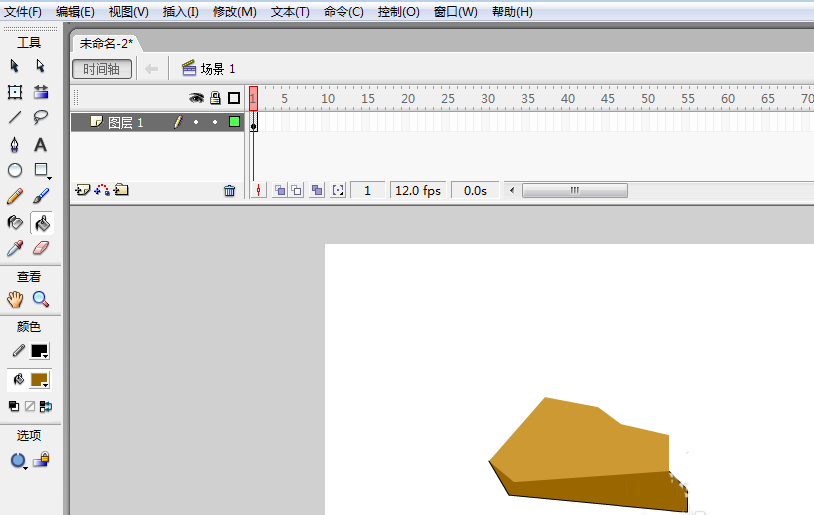Select the Text tool
Screen dimensions: 814x515
click(40, 144)
